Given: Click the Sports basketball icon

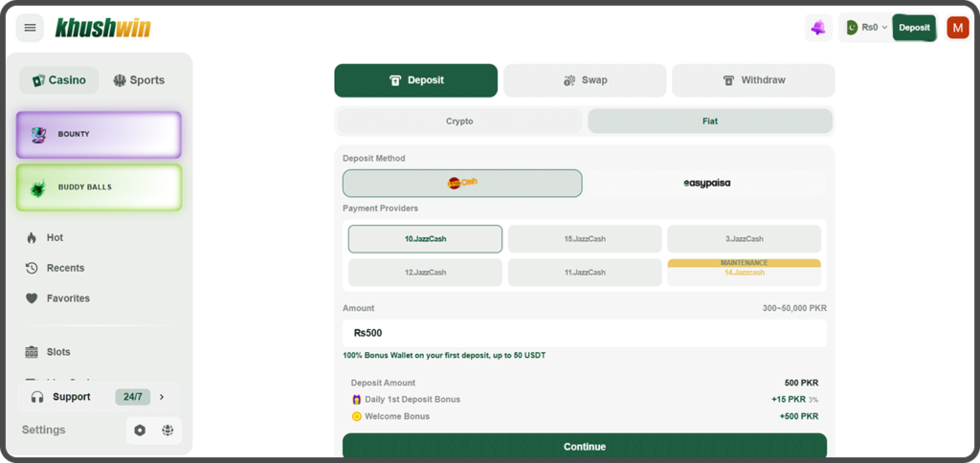Looking at the screenshot, I should click(x=120, y=80).
